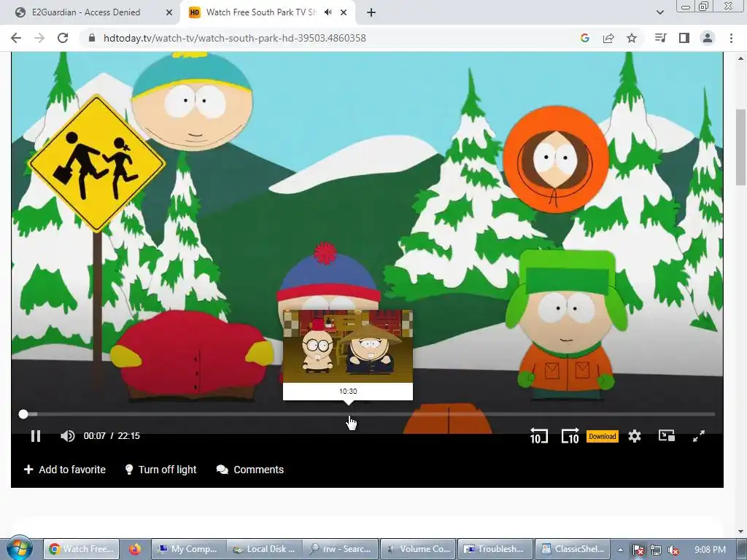Viewport: 747px width, 560px height.
Task: Click the hdtoday.tv address bar URL
Action: click(235, 38)
